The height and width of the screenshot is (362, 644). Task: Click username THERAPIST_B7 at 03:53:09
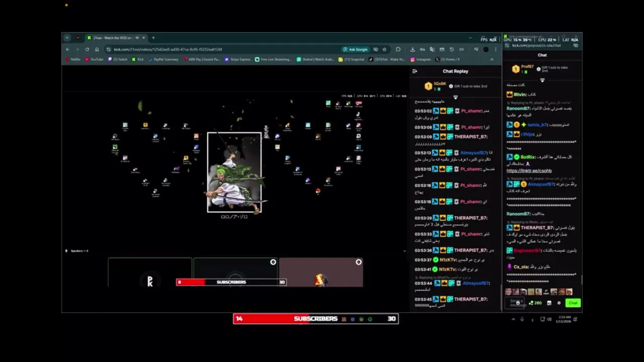pos(470,137)
